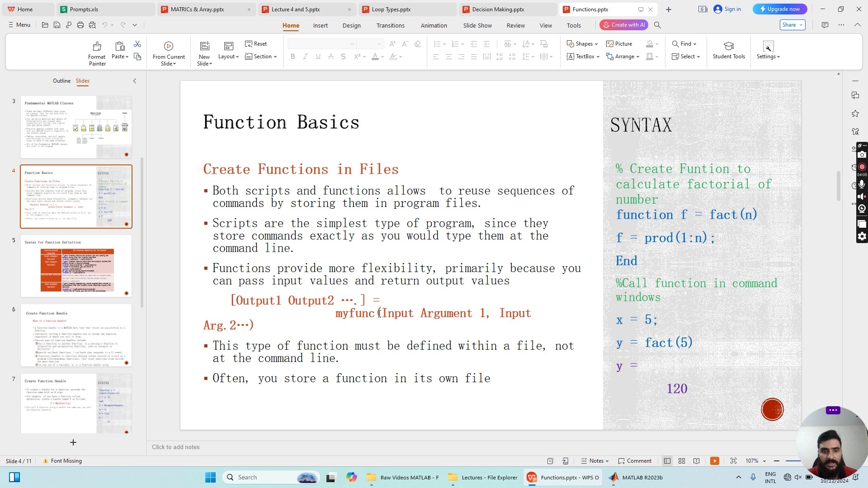Viewport: 868px width, 488px height.
Task: Click the Create with AI button
Action: tap(624, 25)
